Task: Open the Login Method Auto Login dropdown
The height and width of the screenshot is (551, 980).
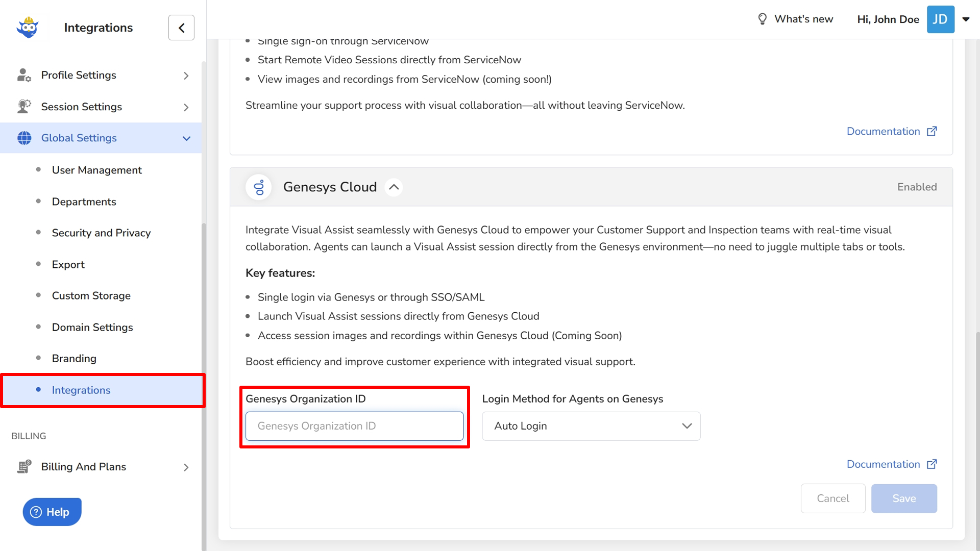Action: click(x=591, y=426)
